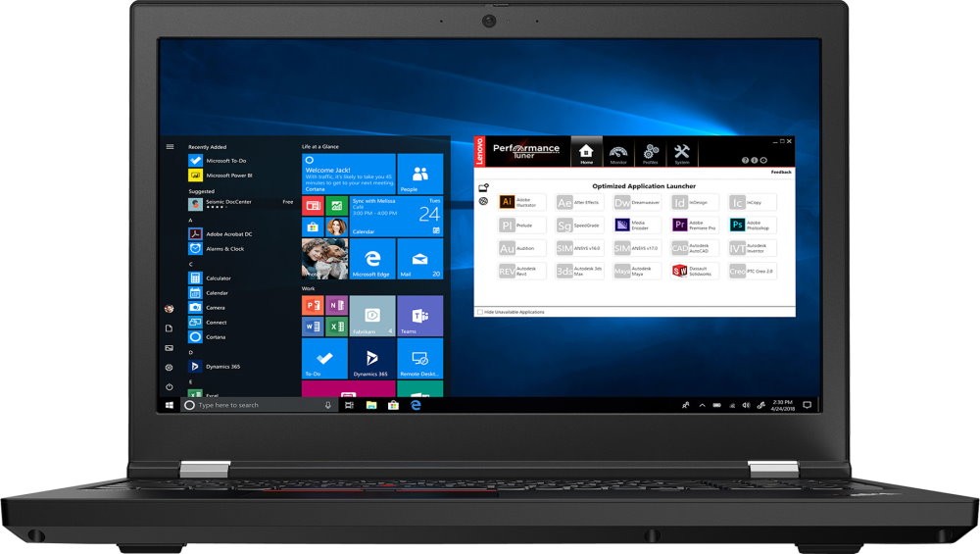Click the Power button in Start menu
Screen dimensions: 980x554
(170, 386)
